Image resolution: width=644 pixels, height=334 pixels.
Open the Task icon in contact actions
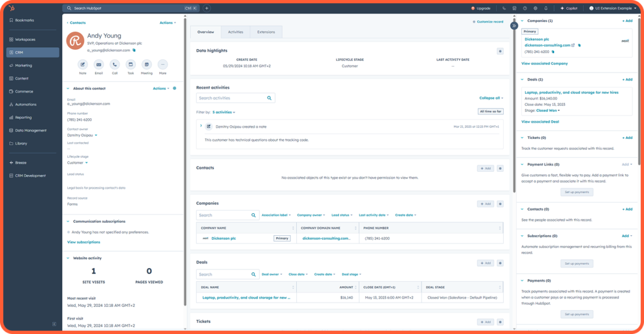coord(131,65)
